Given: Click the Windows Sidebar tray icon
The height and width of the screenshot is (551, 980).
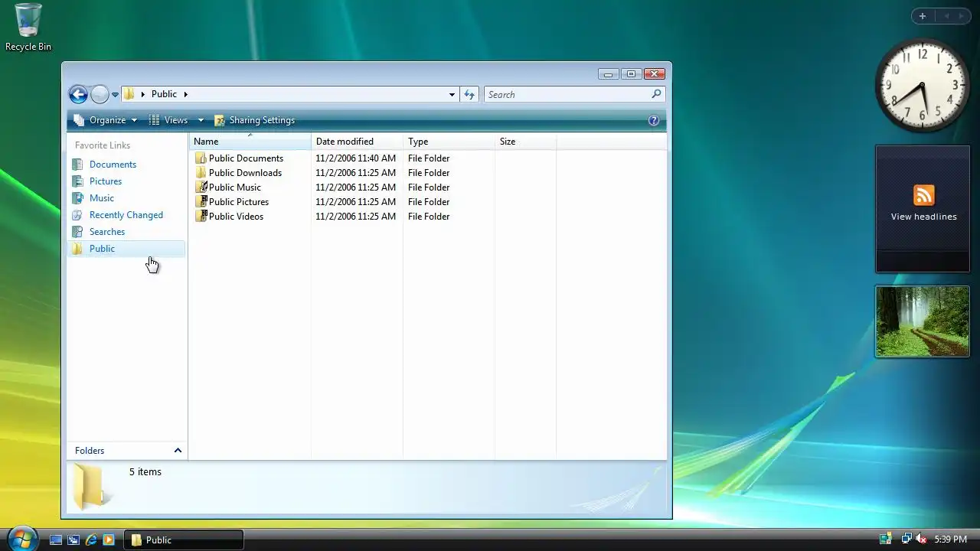Looking at the screenshot, I should pos(886,540).
